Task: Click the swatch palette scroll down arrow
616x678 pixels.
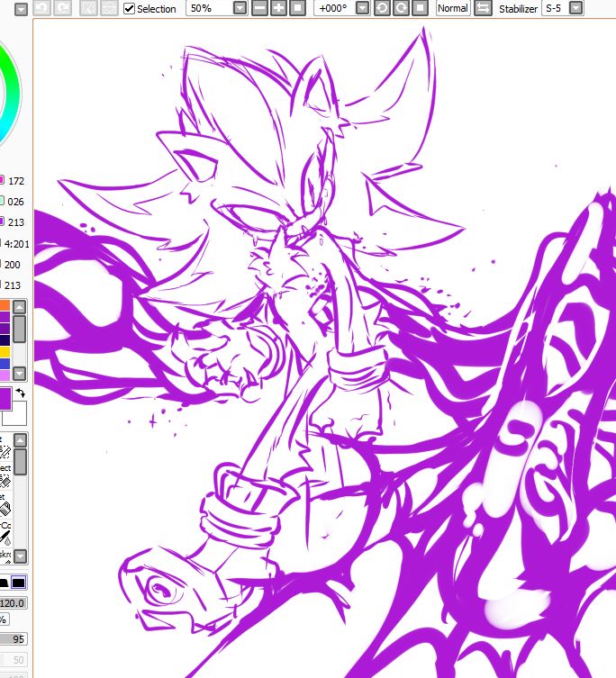Action: 20,373
